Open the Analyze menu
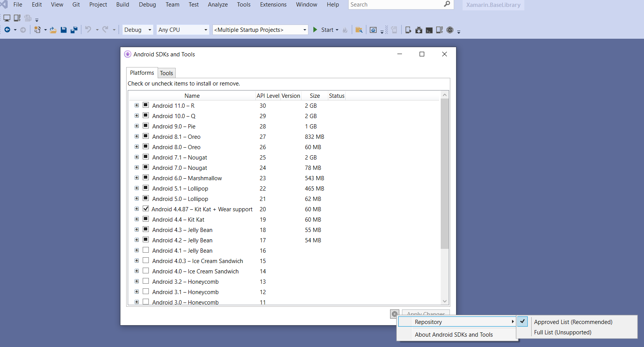The width and height of the screenshot is (644, 347). pos(218,5)
